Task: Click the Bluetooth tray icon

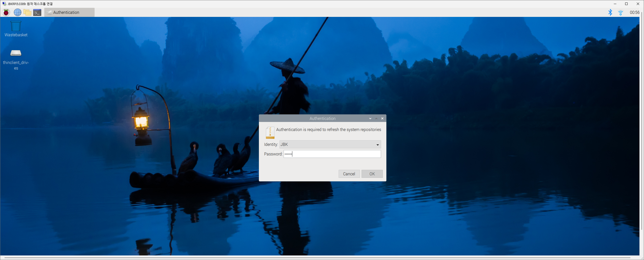Action: pos(610,12)
